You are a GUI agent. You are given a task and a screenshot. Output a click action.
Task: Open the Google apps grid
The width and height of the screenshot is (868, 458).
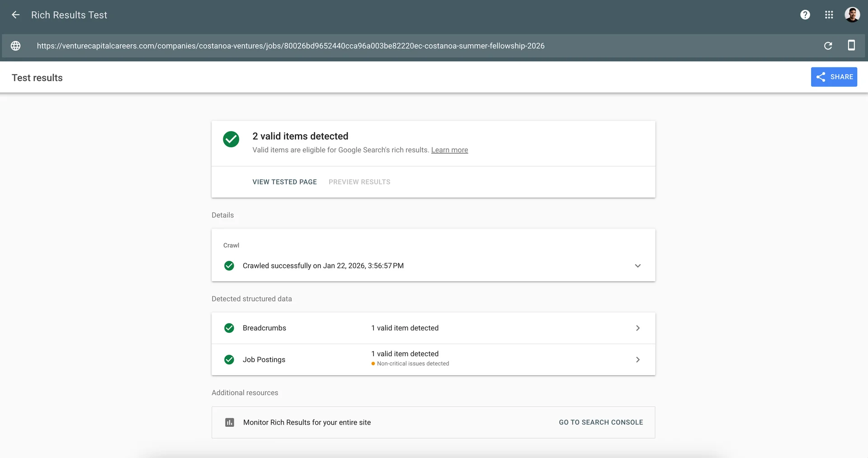(829, 15)
